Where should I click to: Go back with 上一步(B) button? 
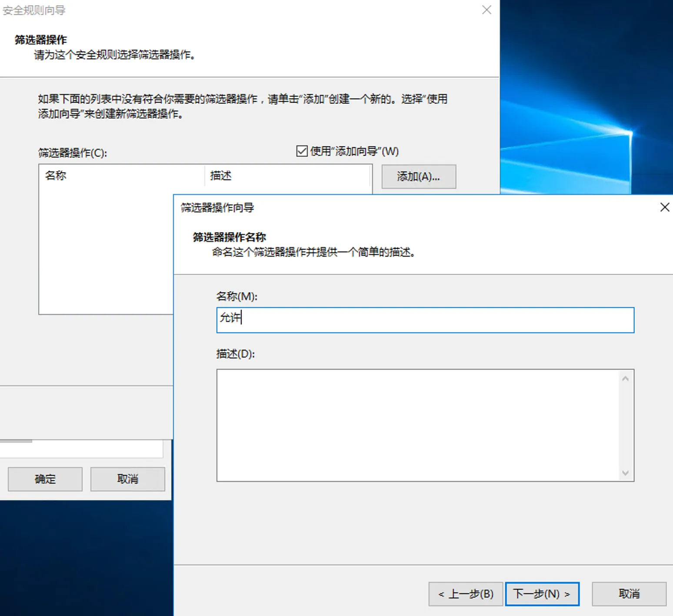point(465,594)
